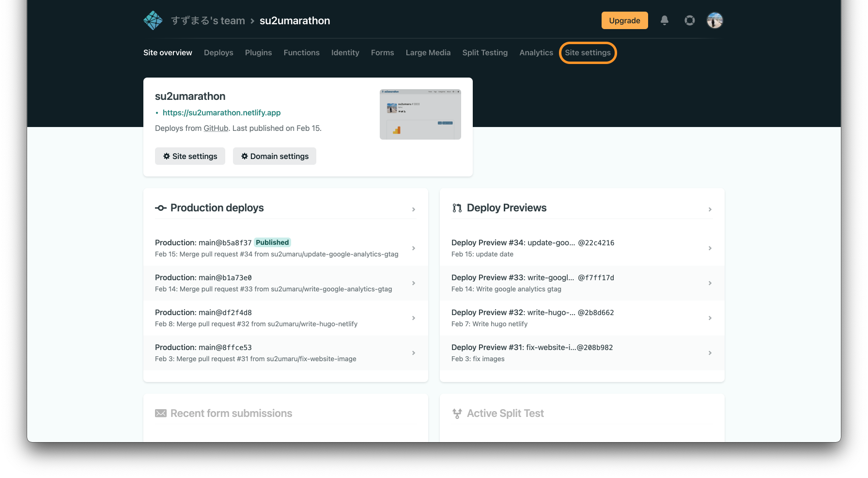Click the Deploy Previews pull-request icon
This screenshot has height=478, width=868.
457,208
